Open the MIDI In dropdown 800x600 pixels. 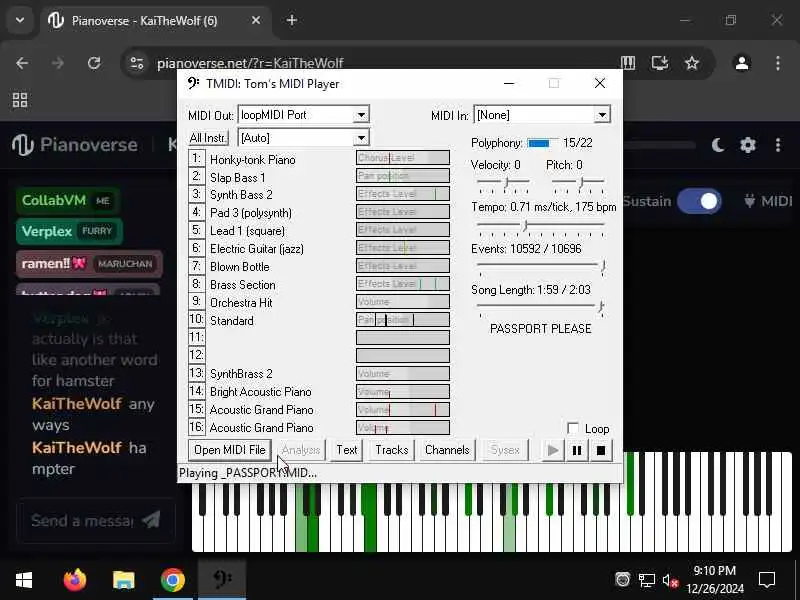click(x=602, y=115)
